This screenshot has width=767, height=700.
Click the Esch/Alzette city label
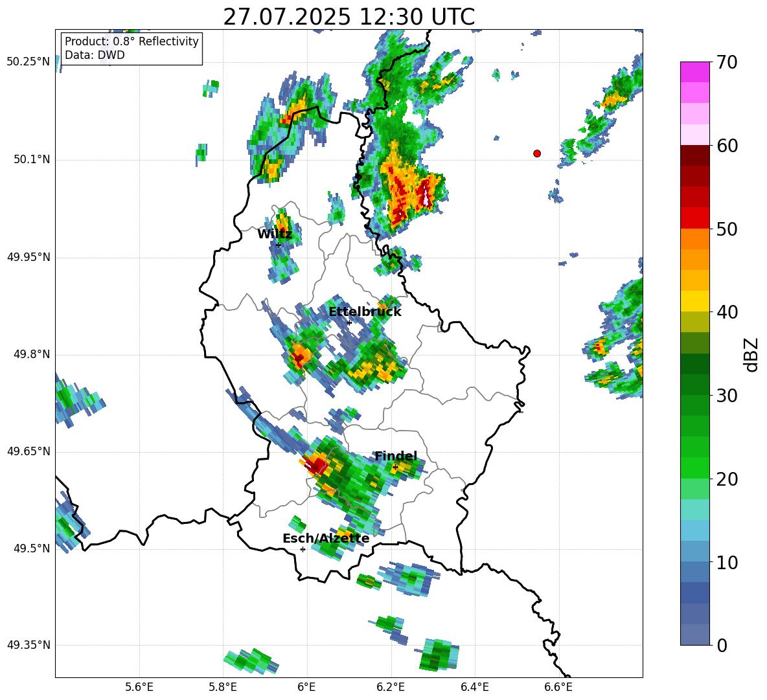(x=326, y=538)
